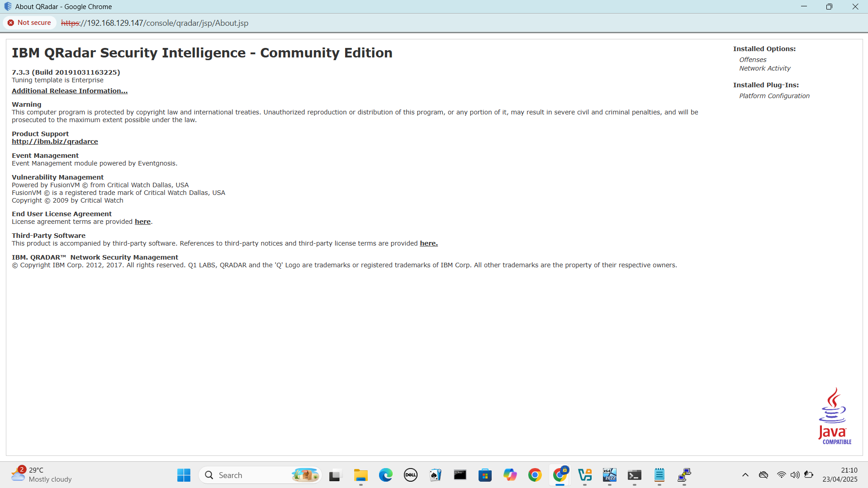Viewport: 868px width, 488px height.
Task: Open the Wi-Fi network tray icon
Action: point(781,475)
